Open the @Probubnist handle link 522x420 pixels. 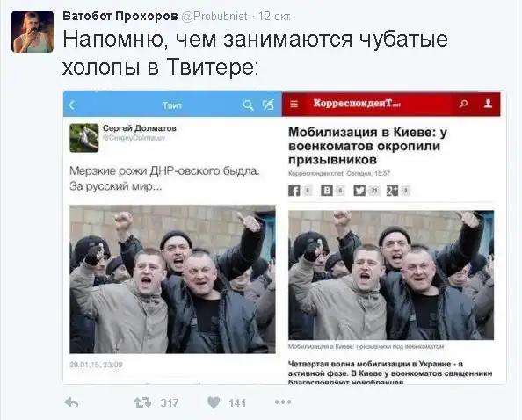(x=214, y=17)
